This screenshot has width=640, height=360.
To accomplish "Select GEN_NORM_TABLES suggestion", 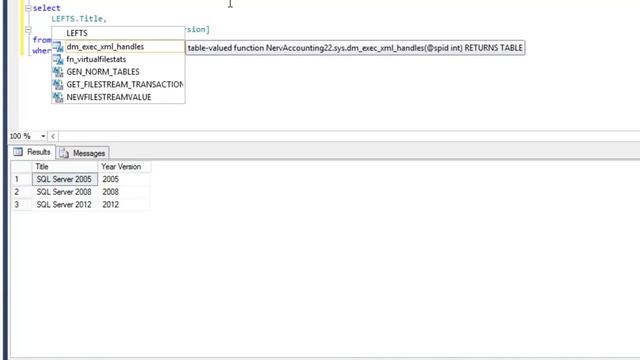I will pos(118,72).
